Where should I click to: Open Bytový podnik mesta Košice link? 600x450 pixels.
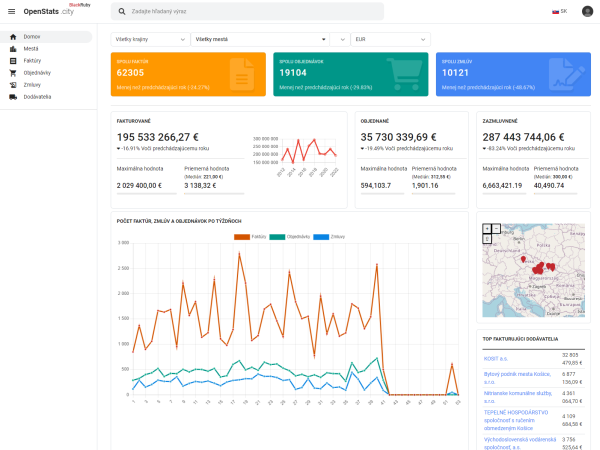click(517, 378)
